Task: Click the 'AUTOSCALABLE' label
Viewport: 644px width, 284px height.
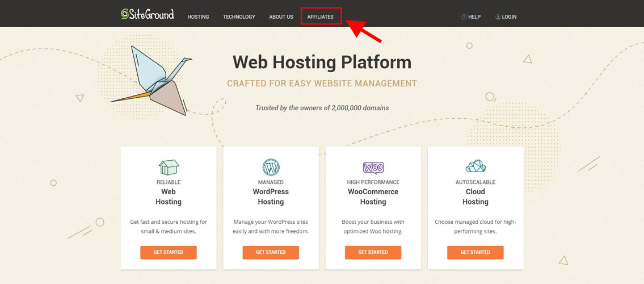Action: pos(475,182)
